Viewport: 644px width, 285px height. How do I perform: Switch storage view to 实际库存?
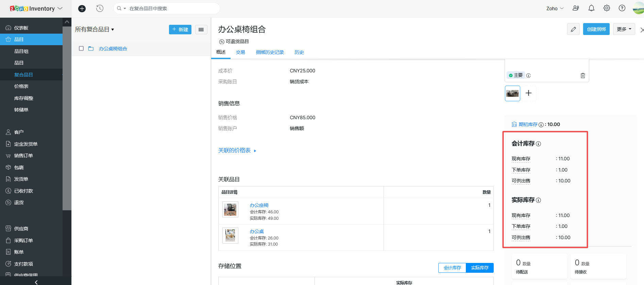pyautogui.click(x=479, y=268)
